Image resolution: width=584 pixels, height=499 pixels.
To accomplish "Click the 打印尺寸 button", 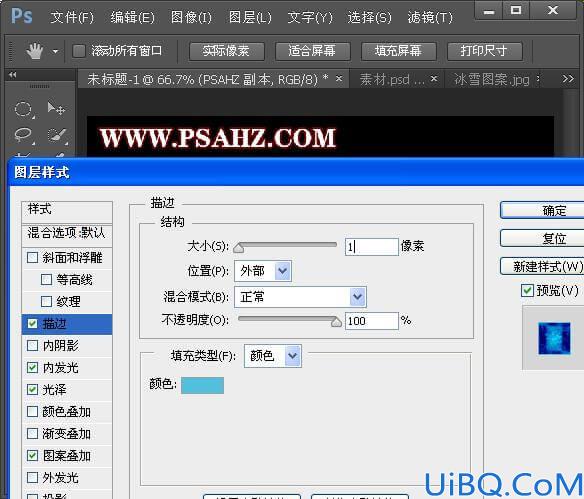I will coord(485,51).
